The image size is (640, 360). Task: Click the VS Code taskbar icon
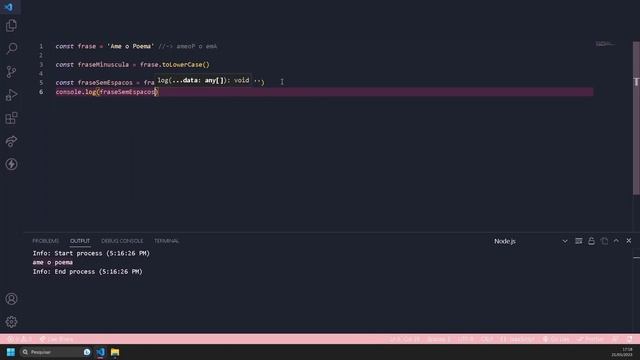[101, 352]
